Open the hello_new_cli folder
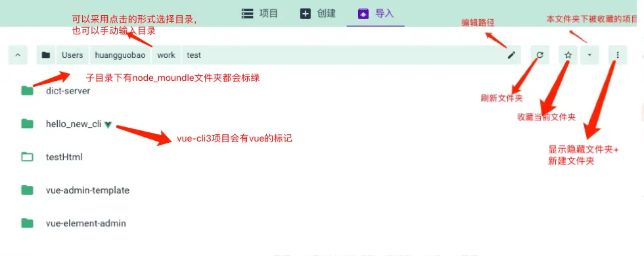Image resolution: width=644 pixels, height=256 pixels. click(74, 124)
